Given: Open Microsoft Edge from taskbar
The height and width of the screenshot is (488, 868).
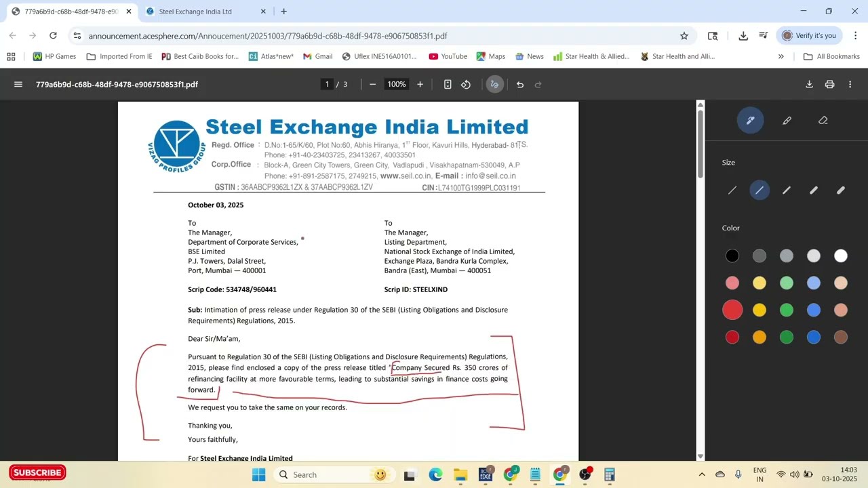Looking at the screenshot, I should coord(435,475).
